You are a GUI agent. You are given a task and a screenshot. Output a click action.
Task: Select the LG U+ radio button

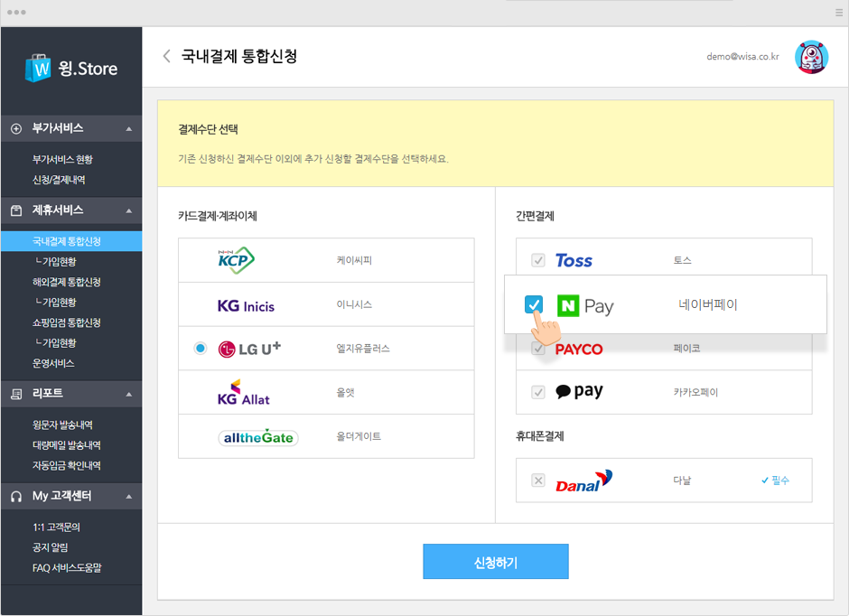[201, 348]
